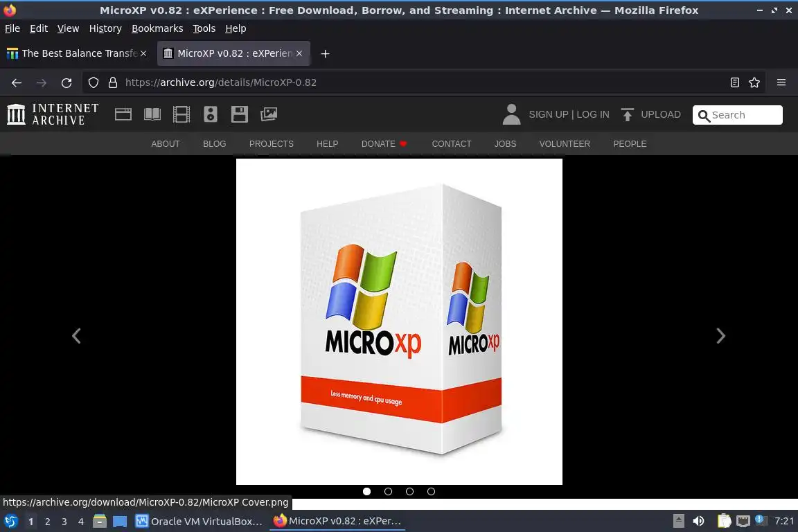Open the tracking protection shield icon
Viewport: 798px width, 532px height.
93,82
